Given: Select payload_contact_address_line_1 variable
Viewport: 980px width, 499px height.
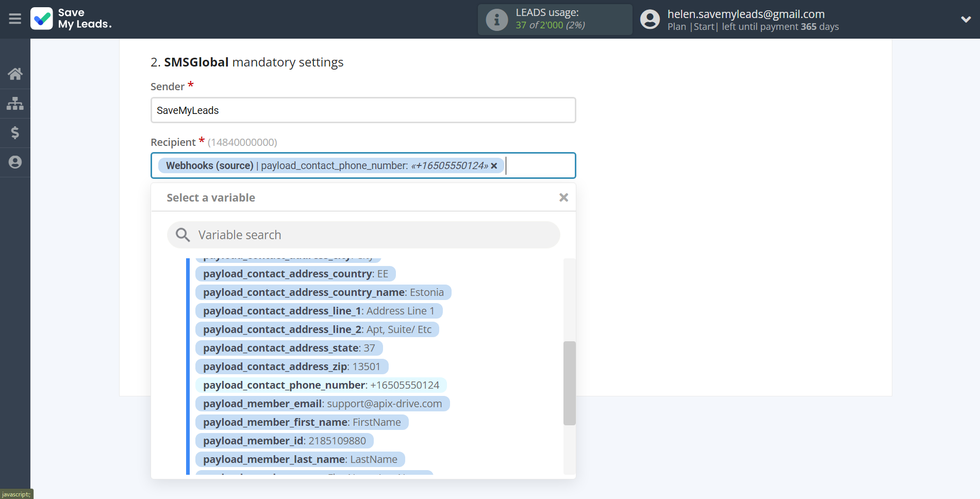Looking at the screenshot, I should pyautogui.click(x=319, y=311).
